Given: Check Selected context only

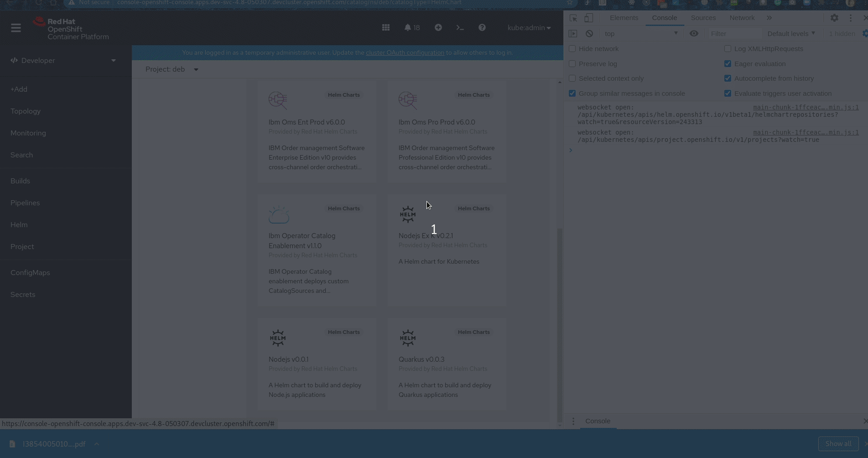Looking at the screenshot, I should point(572,78).
